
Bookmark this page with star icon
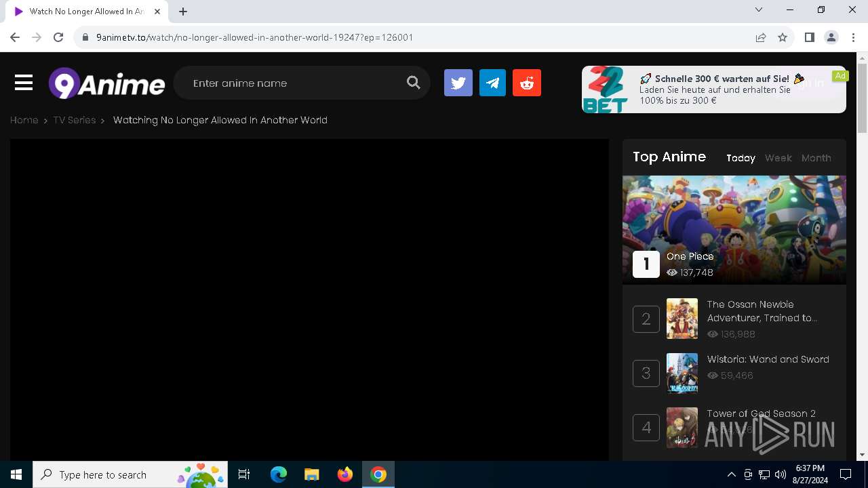click(x=783, y=37)
